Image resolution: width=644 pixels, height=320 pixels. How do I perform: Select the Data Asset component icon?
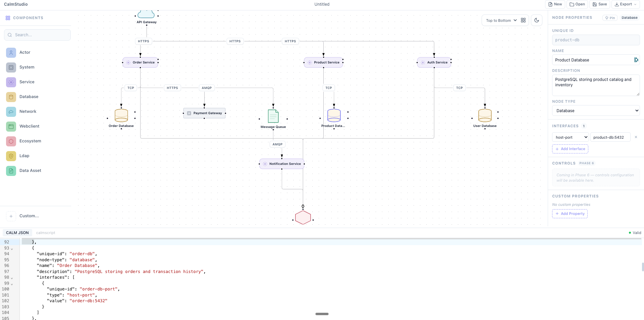[11, 171]
